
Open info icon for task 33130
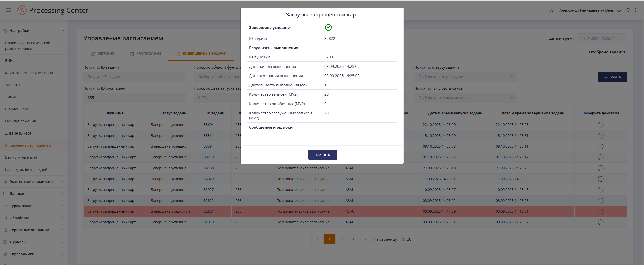click(x=600, y=168)
